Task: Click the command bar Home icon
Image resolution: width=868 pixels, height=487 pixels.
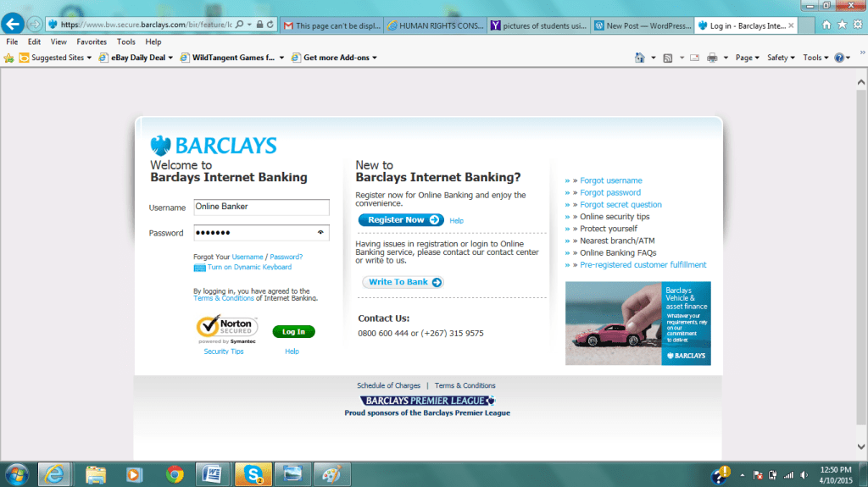Action: 639,58
